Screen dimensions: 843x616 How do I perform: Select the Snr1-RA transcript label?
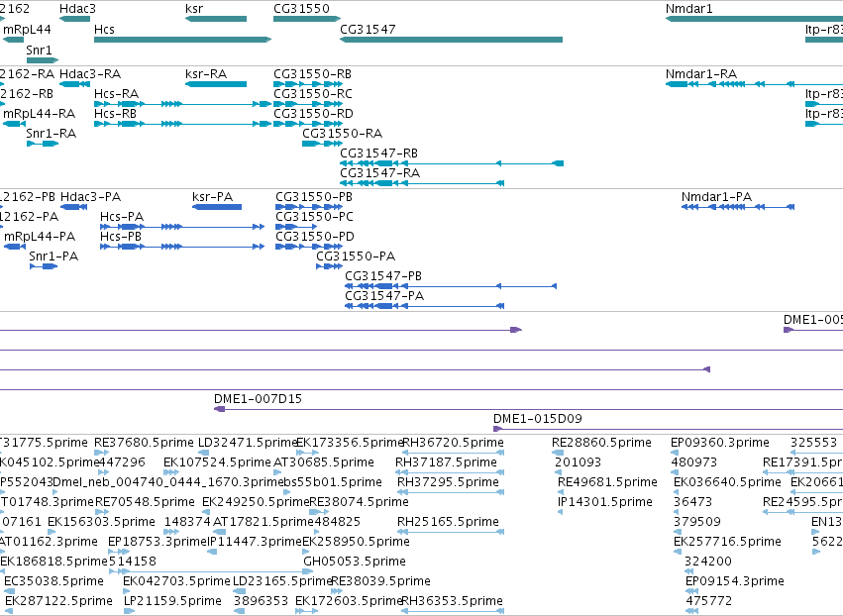52,134
